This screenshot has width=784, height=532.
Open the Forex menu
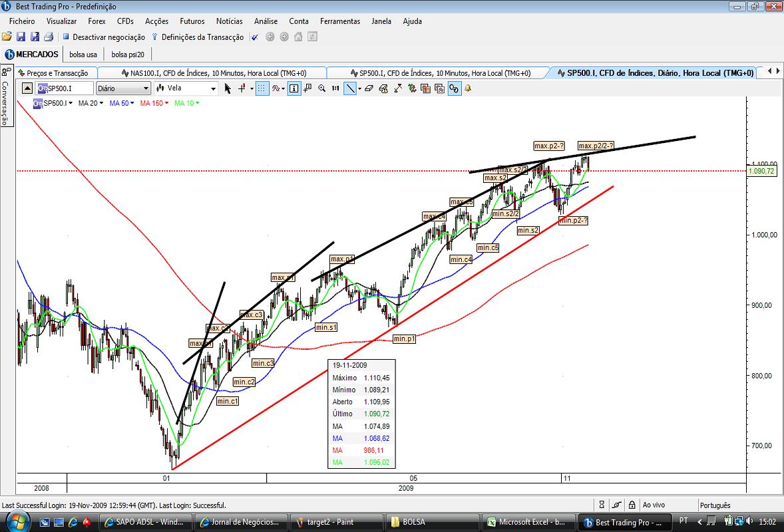(x=97, y=21)
